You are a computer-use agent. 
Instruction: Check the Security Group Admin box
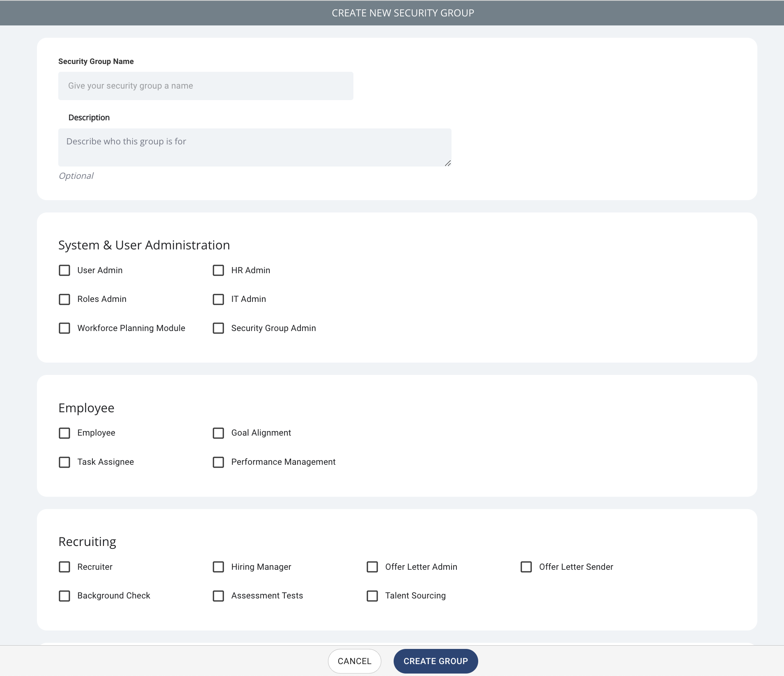coord(218,328)
